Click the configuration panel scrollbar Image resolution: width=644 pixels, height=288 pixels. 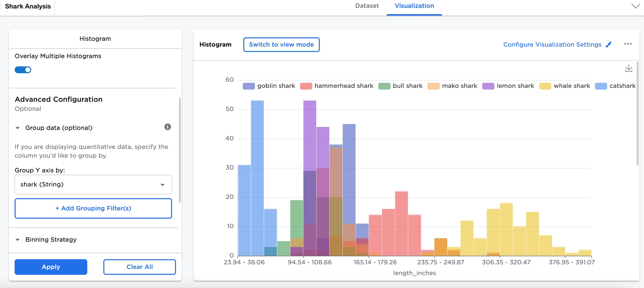click(180, 150)
